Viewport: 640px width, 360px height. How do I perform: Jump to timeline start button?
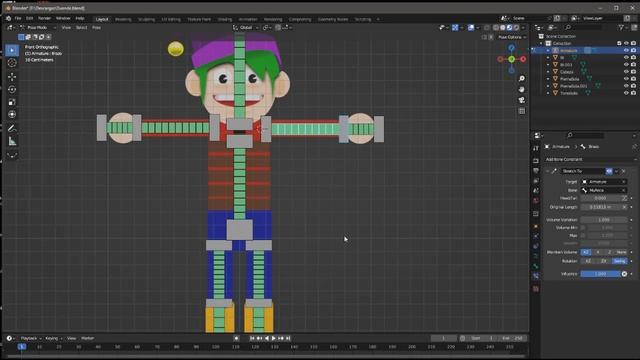click(x=252, y=338)
